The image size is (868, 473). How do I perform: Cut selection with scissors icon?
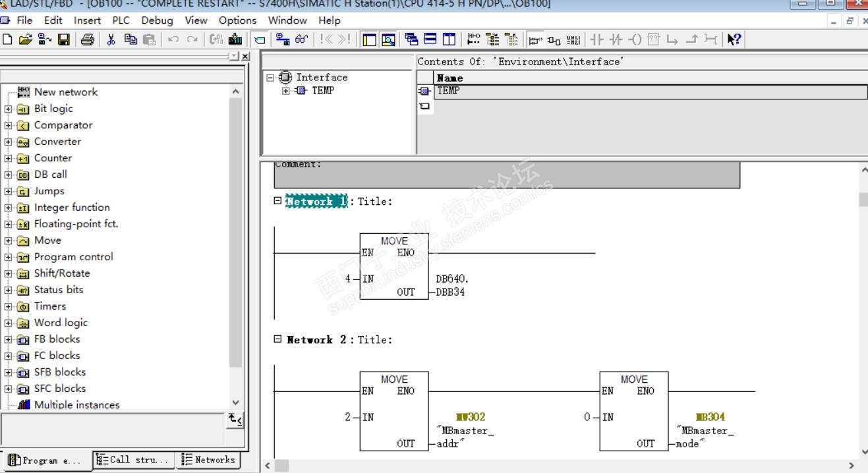click(111, 40)
